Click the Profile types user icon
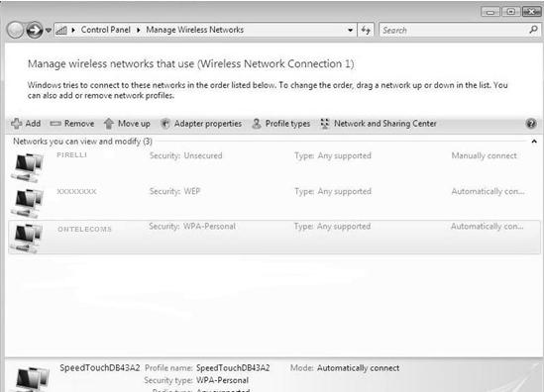 coord(257,124)
